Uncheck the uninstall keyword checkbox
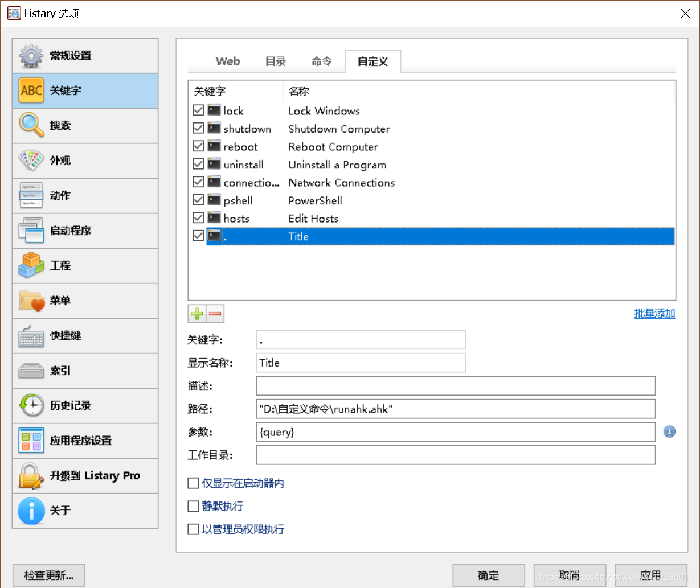Screen dimensions: 700x588 click(x=198, y=165)
